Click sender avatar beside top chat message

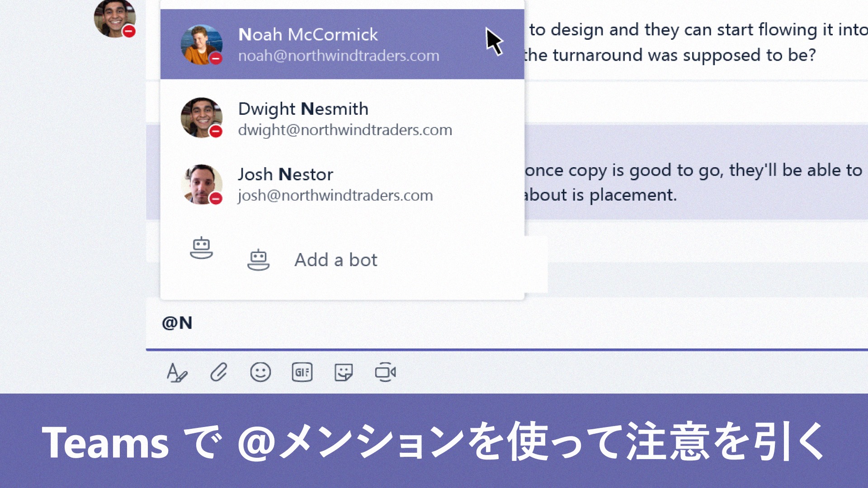point(115,18)
